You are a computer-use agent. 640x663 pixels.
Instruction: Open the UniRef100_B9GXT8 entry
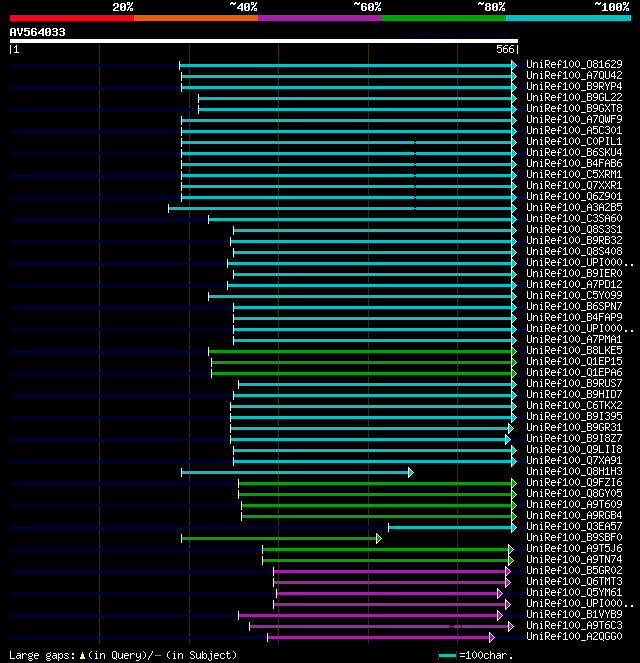point(574,108)
